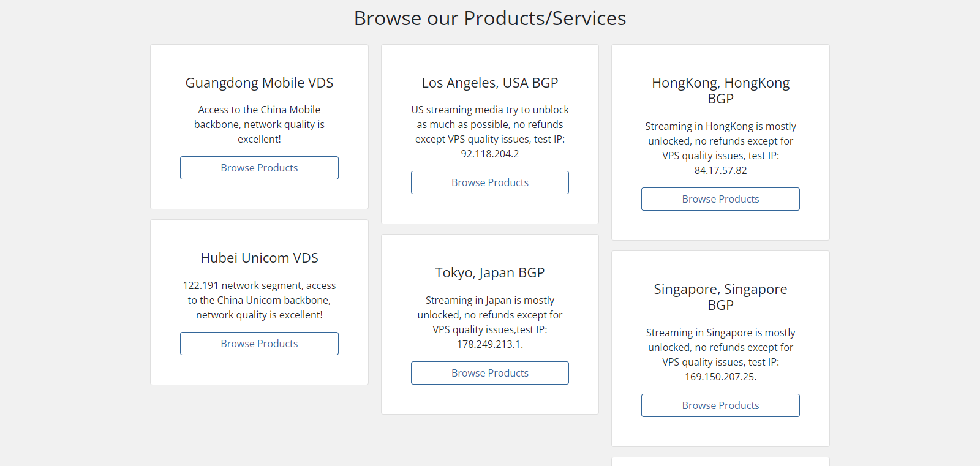Click the Tokyo, Japan BGP title
980x466 pixels.
point(490,272)
